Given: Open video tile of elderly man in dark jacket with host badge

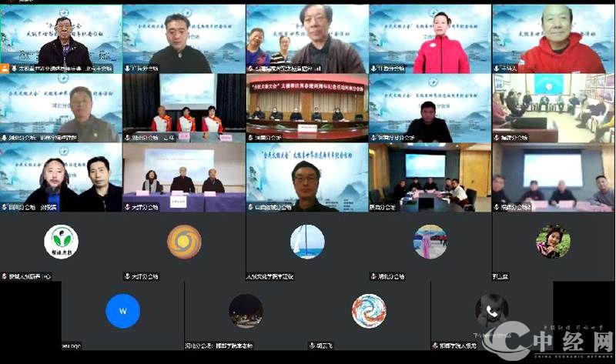Looking at the screenshot, I should coord(61,39).
